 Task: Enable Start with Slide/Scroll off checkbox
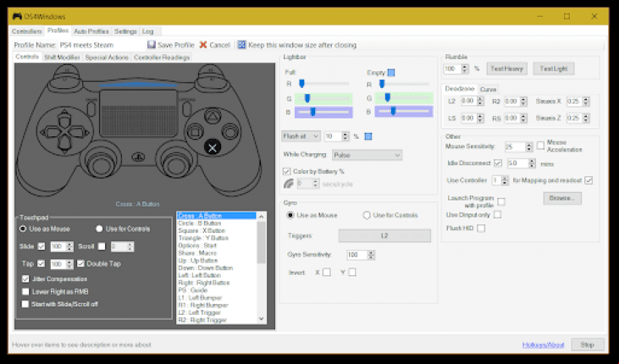tap(25, 304)
